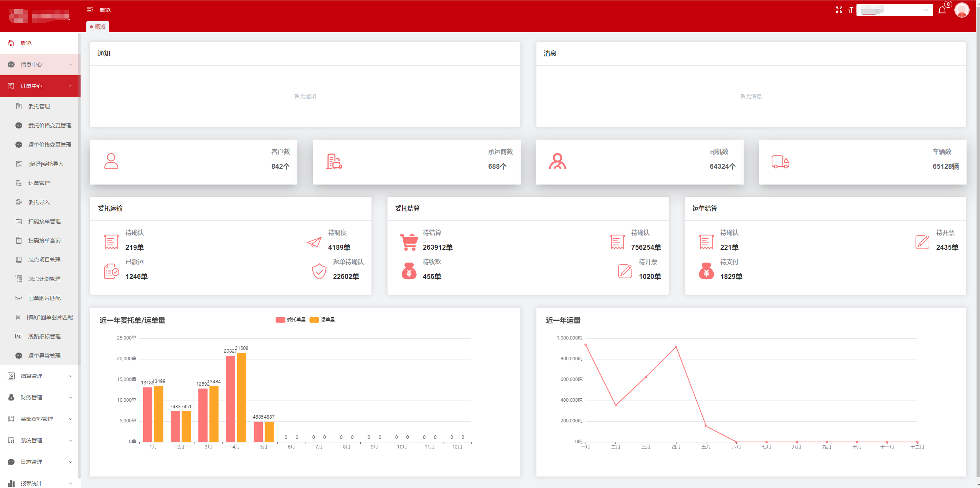
Task: Expand the 结算管理 menu
Action: [x=40, y=376]
